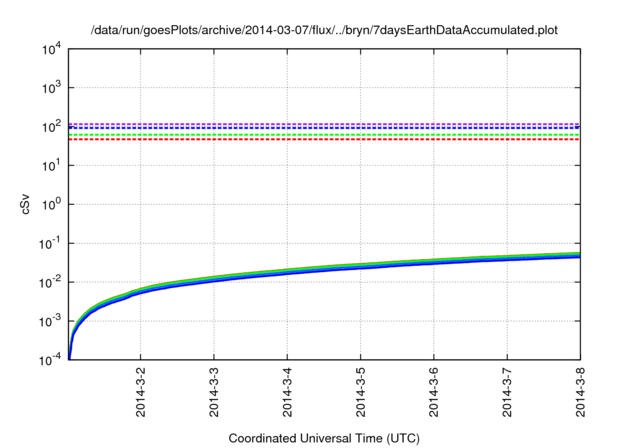Image resolution: width=640 pixels, height=448 pixels.
Task: Click the 10^-2 y-axis tick label
Action: [x=51, y=282]
